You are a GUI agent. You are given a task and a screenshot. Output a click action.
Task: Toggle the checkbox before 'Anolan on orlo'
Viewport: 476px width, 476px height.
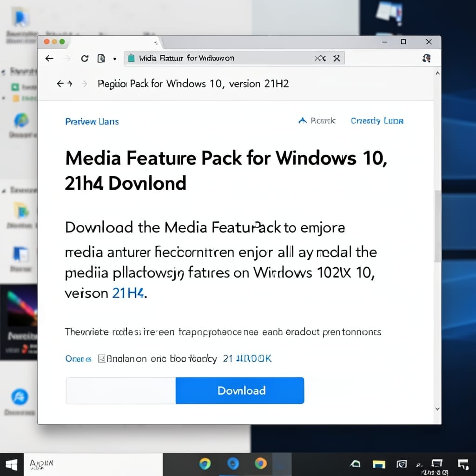click(102, 359)
